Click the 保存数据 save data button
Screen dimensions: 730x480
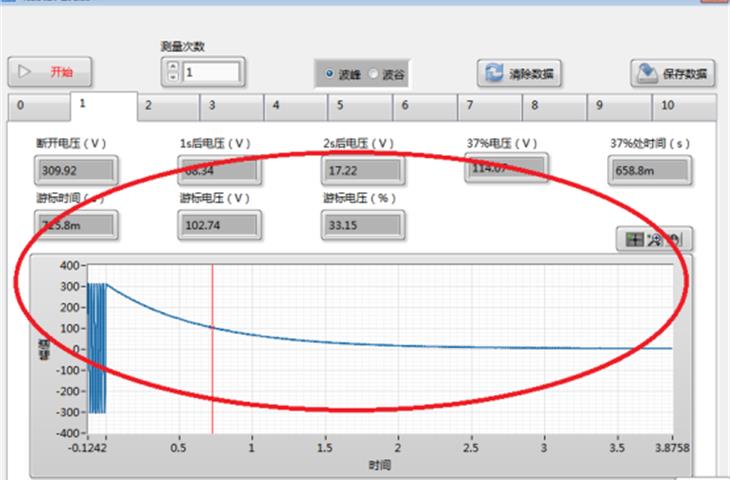coord(672,74)
